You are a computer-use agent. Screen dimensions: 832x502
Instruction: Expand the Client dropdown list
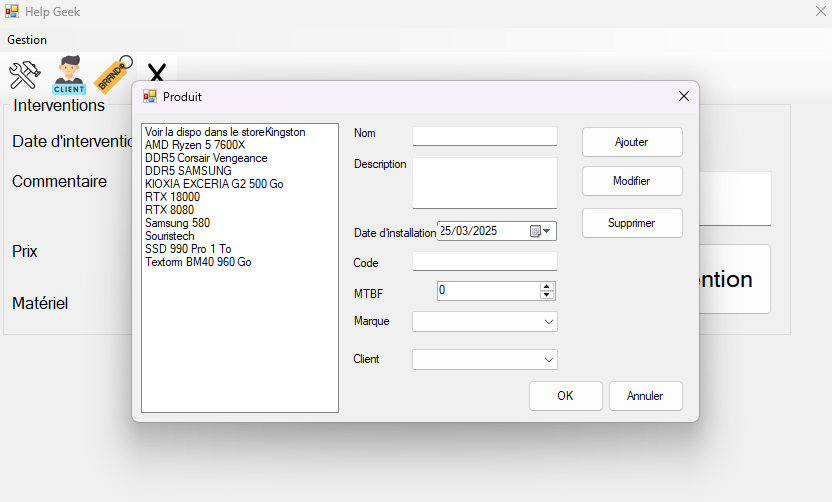point(549,359)
